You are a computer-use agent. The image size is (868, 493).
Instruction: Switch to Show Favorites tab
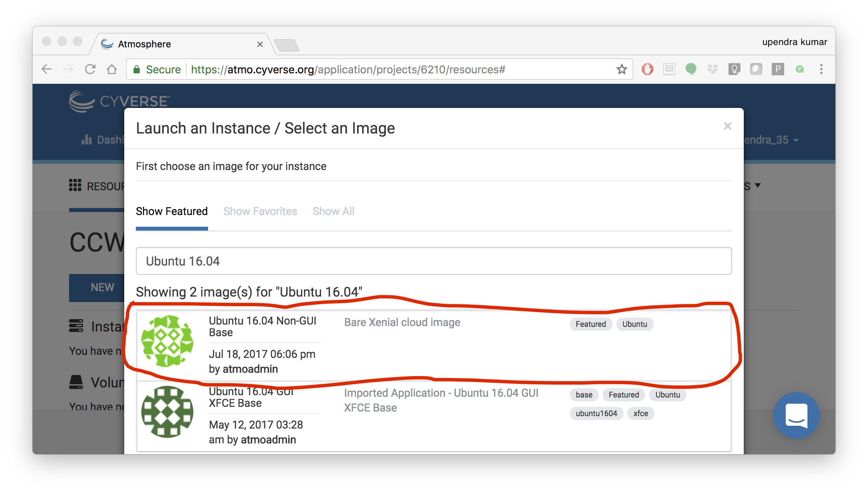click(x=260, y=211)
